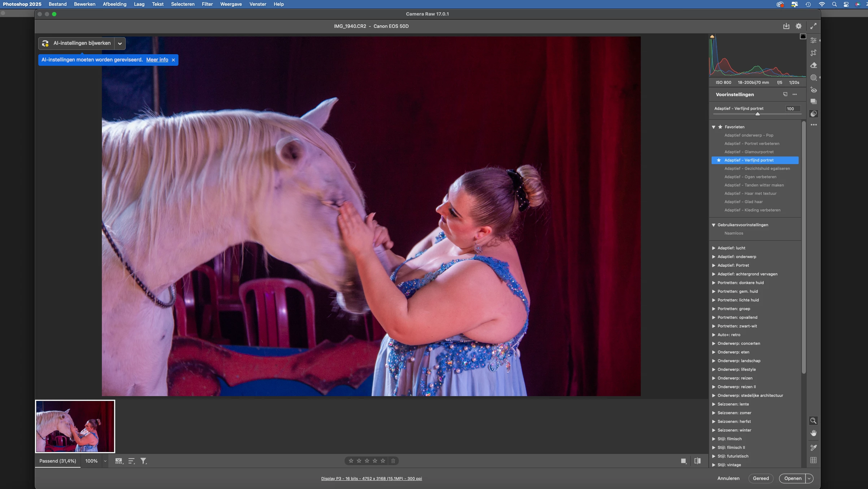Viewport: 868px width, 489px height.
Task: Open the Masking tool panel
Action: point(813,78)
